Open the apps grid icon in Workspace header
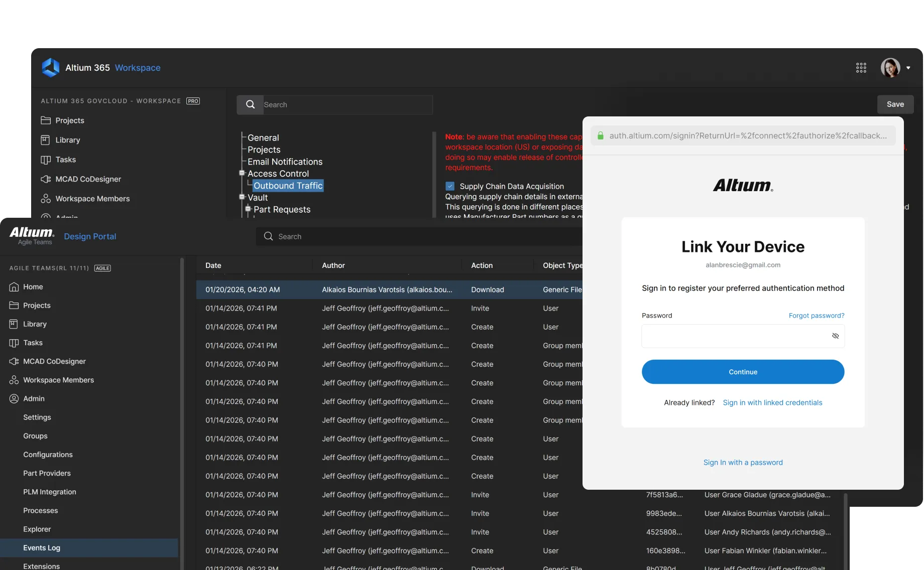The image size is (924, 570). coord(861,68)
